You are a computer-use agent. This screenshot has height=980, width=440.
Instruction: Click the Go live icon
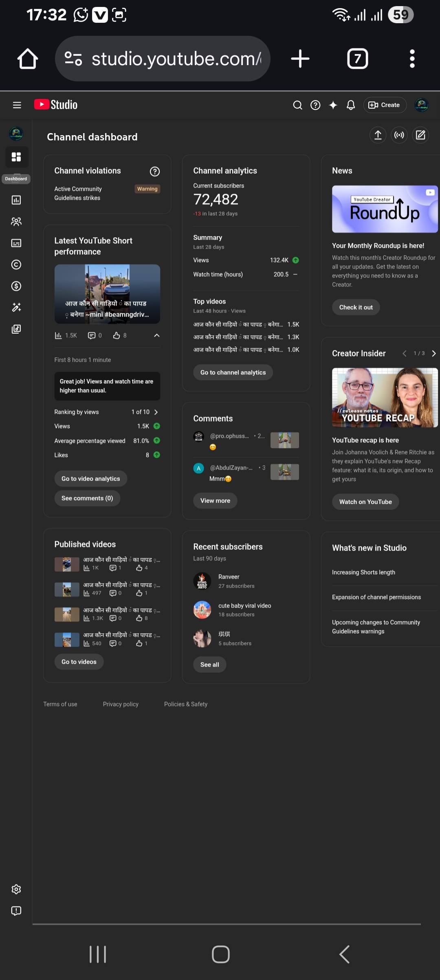399,135
